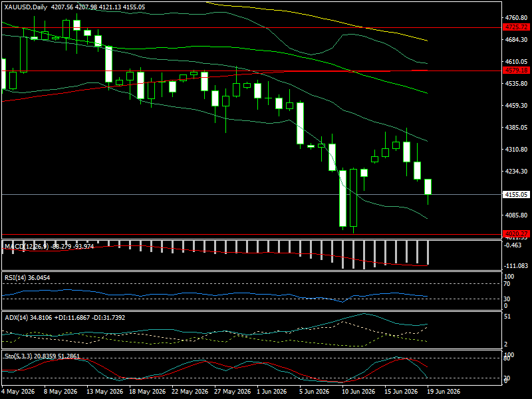
Task: Click the RSI scale value 70
Action: click(507, 284)
